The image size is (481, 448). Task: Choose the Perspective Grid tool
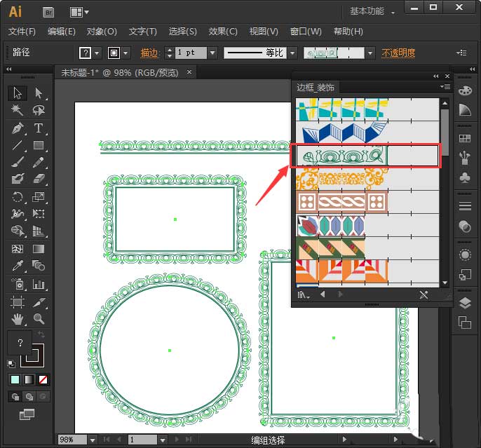39,230
